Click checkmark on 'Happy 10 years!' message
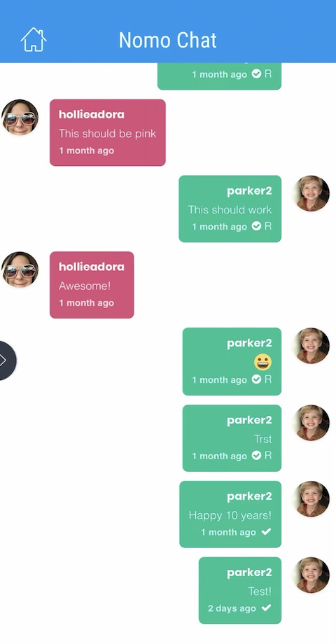 pyautogui.click(x=266, y=532)
